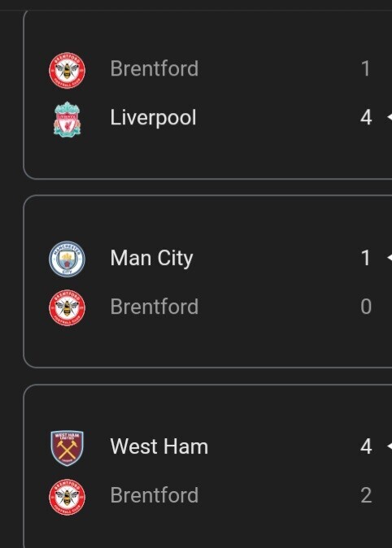Click Brentford's crest below West Ham
The height and width of the screenshot is (548, 392).
point(68,497)
